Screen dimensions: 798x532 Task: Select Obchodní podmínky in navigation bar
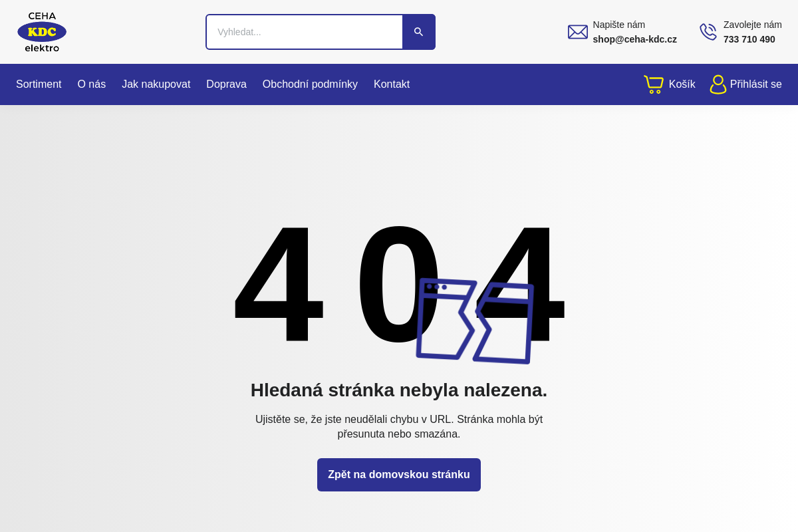(310, 84)
